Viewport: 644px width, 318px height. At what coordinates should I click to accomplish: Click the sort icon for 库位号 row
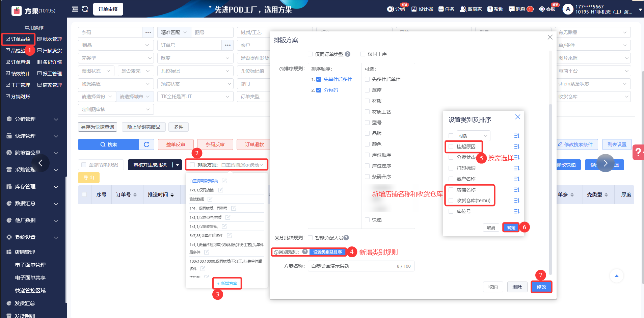coord(516,211)
